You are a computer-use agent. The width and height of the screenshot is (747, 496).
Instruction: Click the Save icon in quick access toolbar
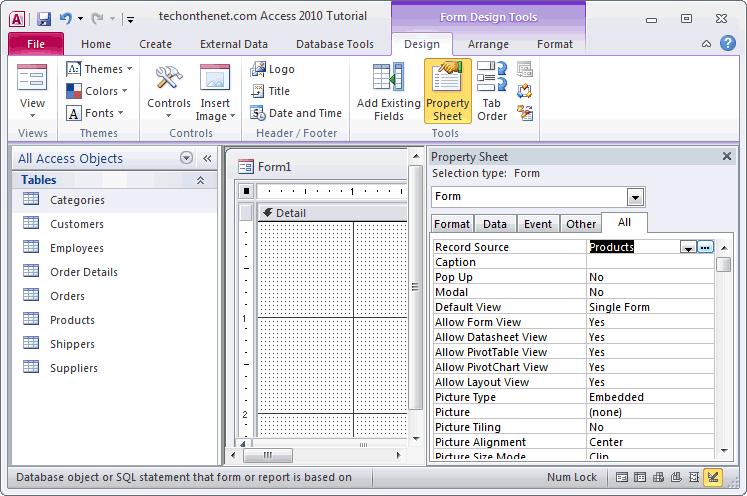click(x=44, y=18)
